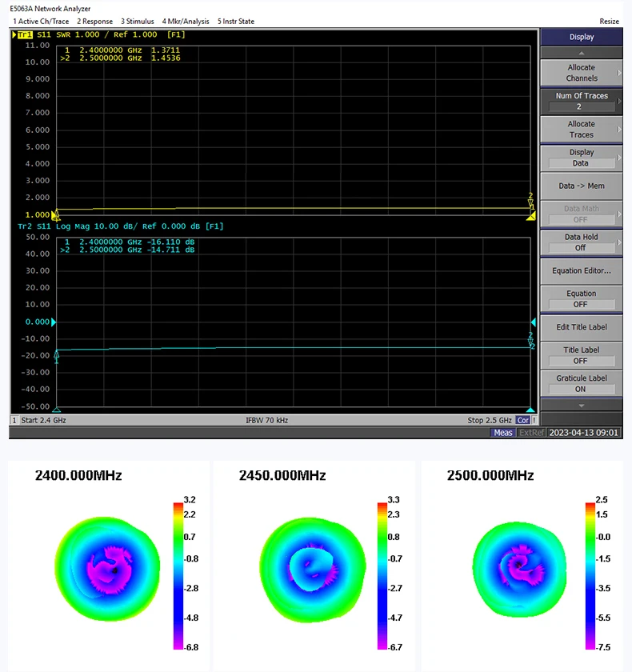
Task: Open the 4 Mkr/Analysis menu
Action: coord(186,22)
